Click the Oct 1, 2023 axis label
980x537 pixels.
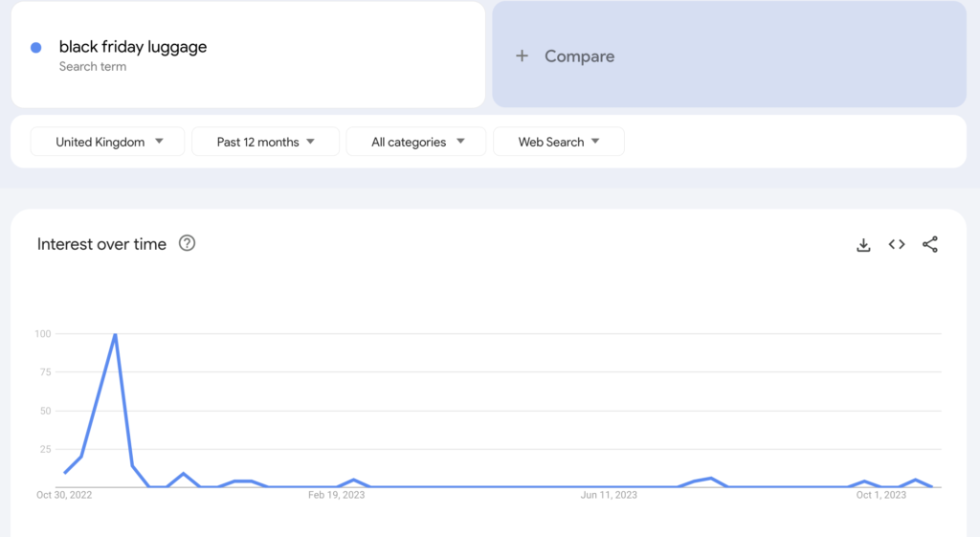pos(881,495)
